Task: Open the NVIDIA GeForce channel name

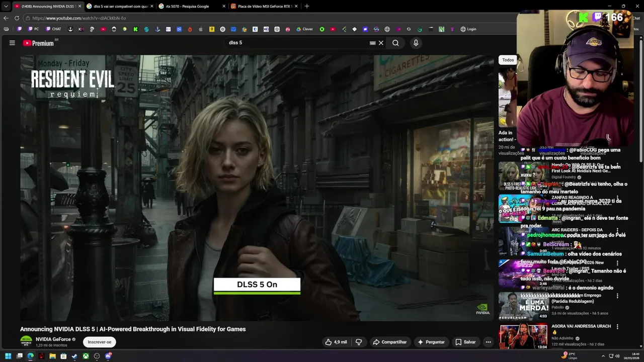Action: pyautogui.click(x=53, y=339)
